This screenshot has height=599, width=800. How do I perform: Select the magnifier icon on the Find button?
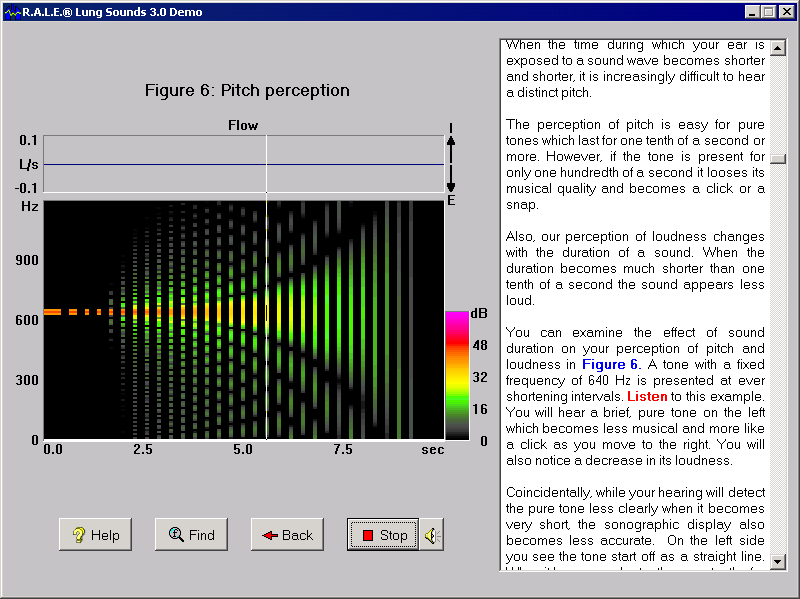tap(176, 534)
